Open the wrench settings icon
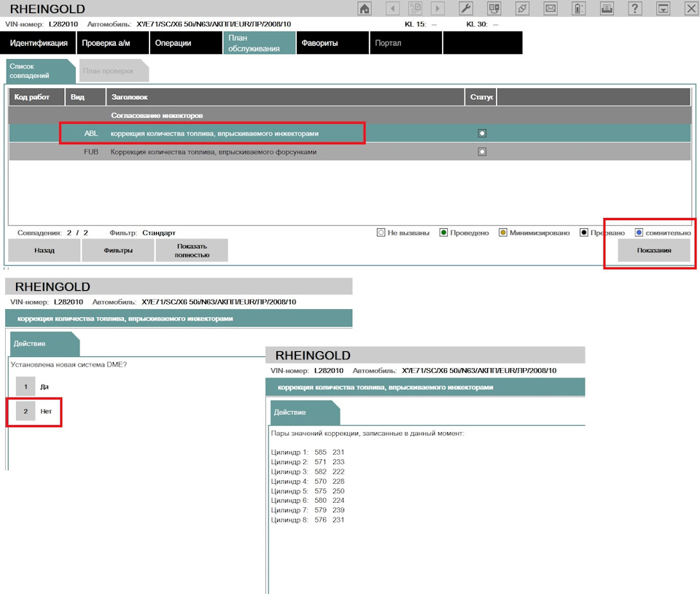The image size is (700, 594). tap(466, 9)
